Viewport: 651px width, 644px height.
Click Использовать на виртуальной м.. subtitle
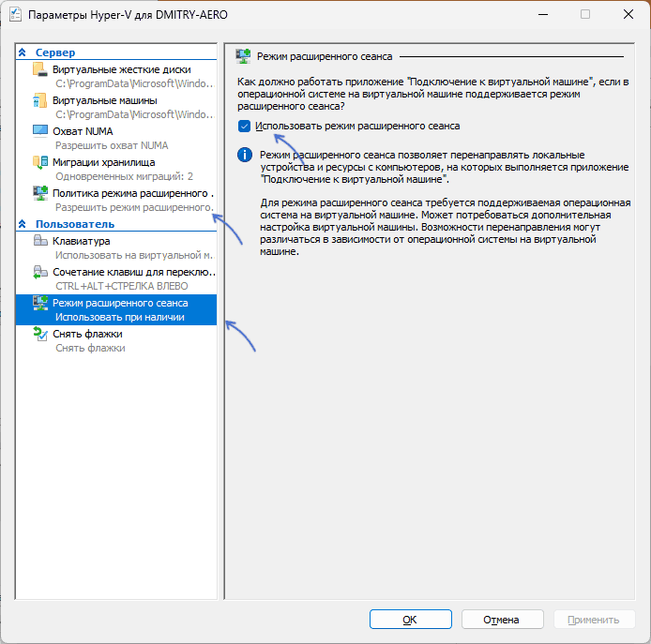(134, 255)
